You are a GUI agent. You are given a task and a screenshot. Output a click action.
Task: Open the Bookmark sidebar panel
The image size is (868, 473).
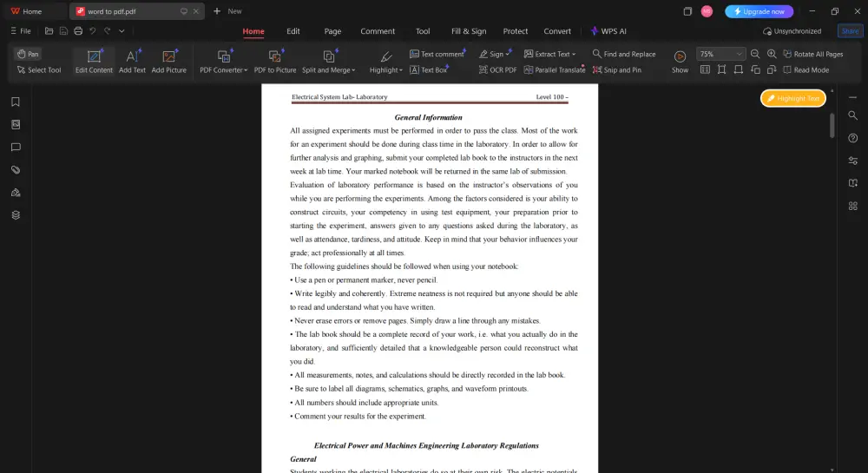click(16, 102)
